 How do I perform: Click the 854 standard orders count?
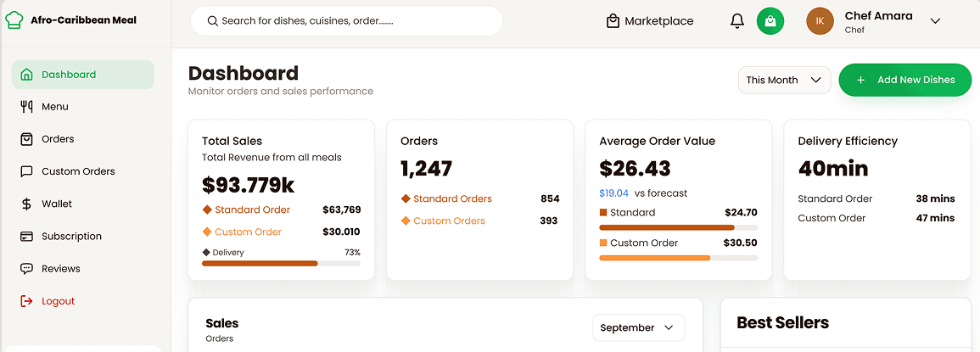click(550, 198)
